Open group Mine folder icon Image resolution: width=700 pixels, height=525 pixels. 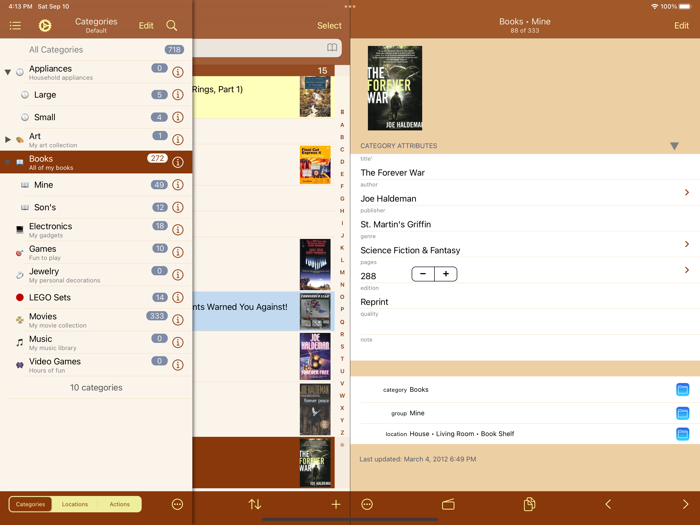683,413
